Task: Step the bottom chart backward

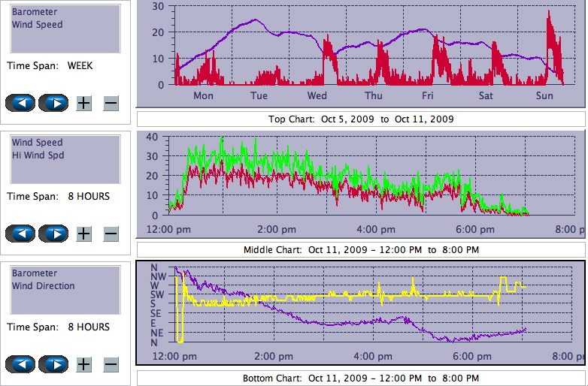Action: (20, 364)
